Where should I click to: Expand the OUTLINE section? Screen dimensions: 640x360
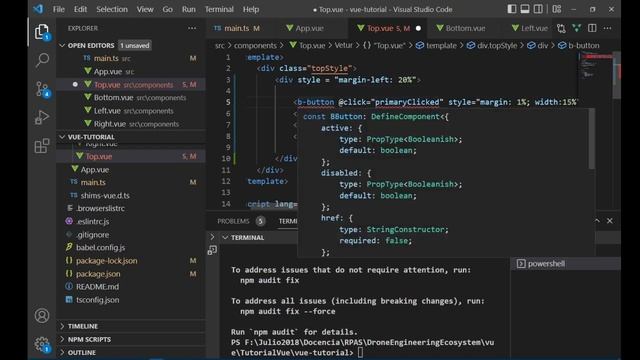pos(131,352)
